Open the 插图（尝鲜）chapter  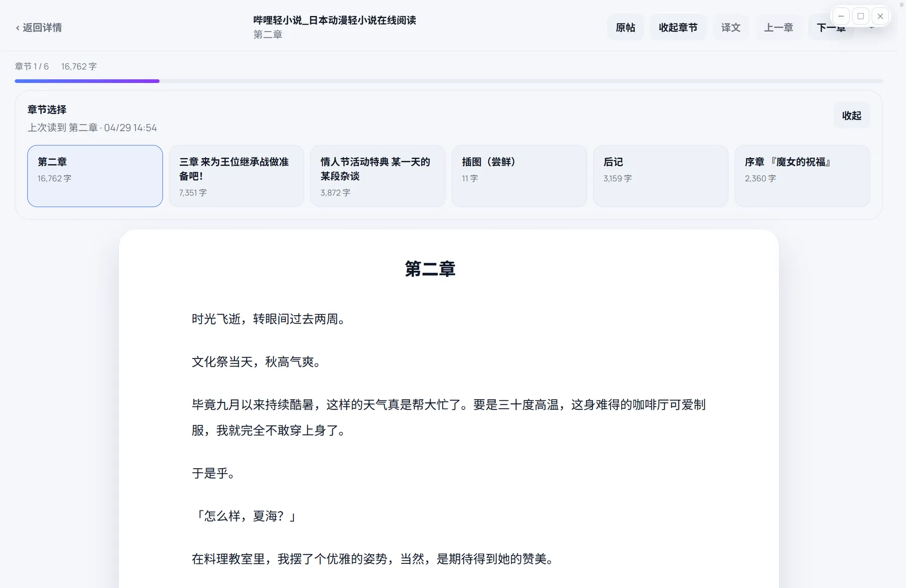point(519,176)
